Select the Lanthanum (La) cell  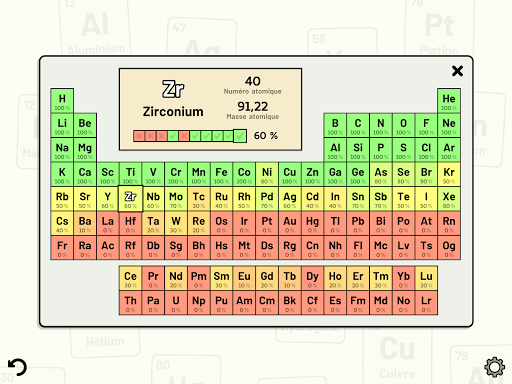point(108,223)
